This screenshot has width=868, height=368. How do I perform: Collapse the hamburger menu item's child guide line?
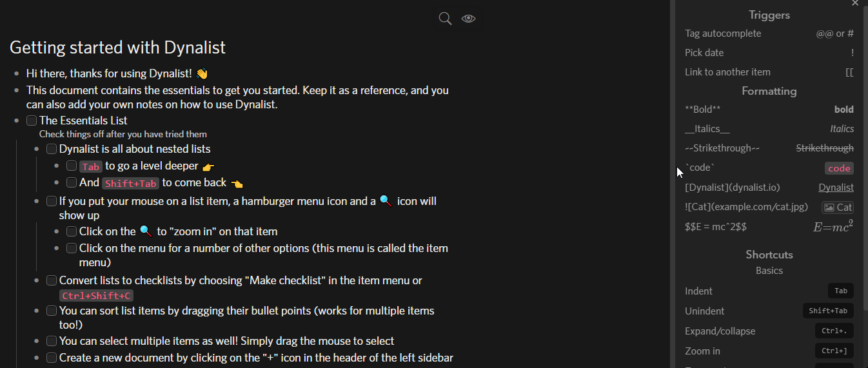pyautogui.click(x=37, y=246)
